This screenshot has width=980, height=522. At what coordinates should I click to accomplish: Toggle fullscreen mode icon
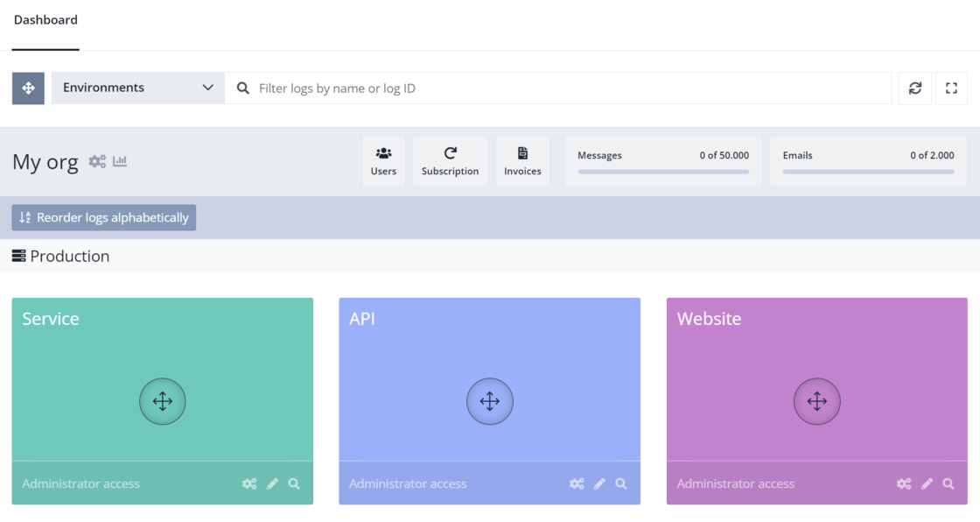pyautogui.click(x=951, y=88)
